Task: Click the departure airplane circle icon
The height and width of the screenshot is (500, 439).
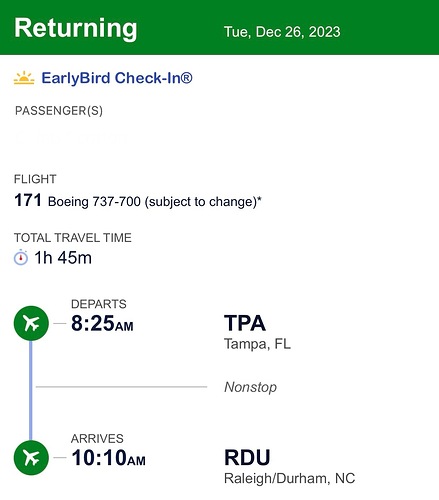Action: [31, 323]
